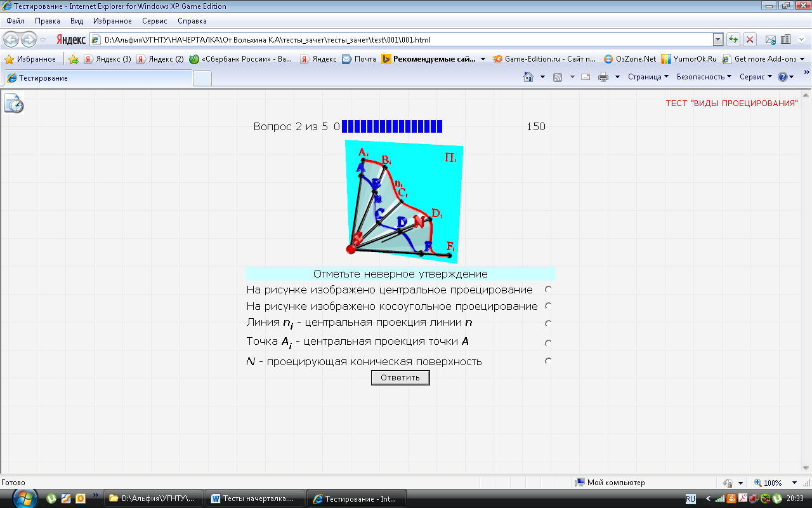812x508 pixels.
Task: Refresh the page with green arrows icon
Action: coord(733,39)
